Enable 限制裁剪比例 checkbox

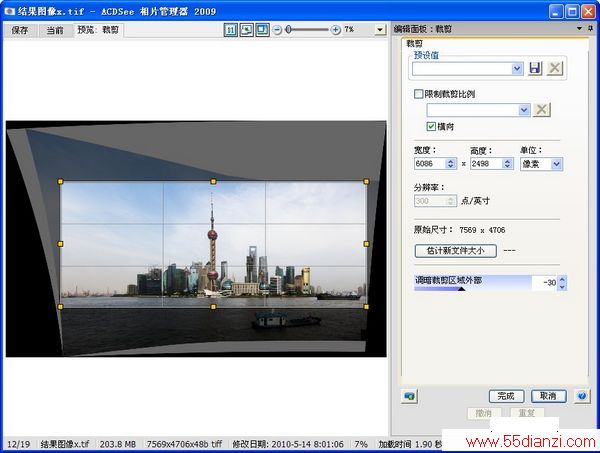pos(419,94)
